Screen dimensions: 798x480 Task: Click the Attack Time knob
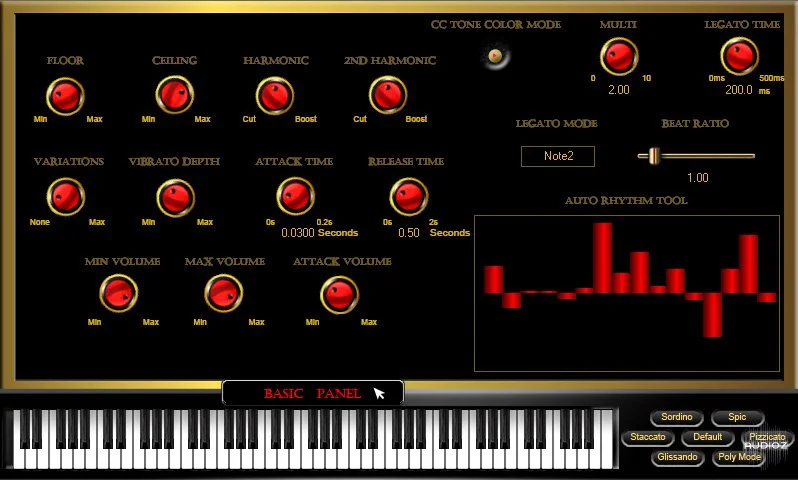point(296,196)
